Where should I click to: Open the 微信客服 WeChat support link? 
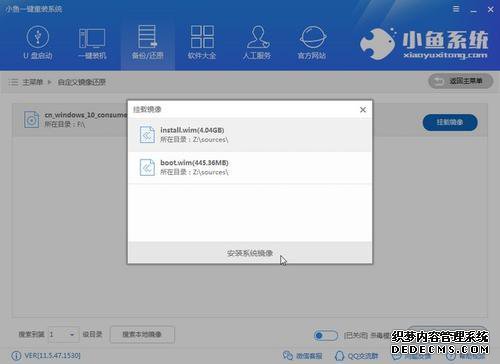tap(303, 356)
